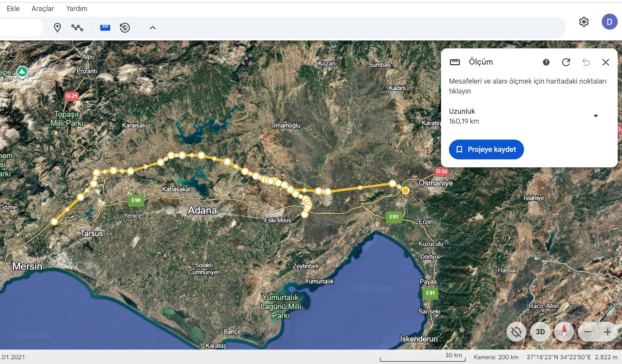The width and height of the screenshot is (622, 364).
Task: Open the historical imagery clock icon
Action: pyautogui.click(x=125, y=28)
